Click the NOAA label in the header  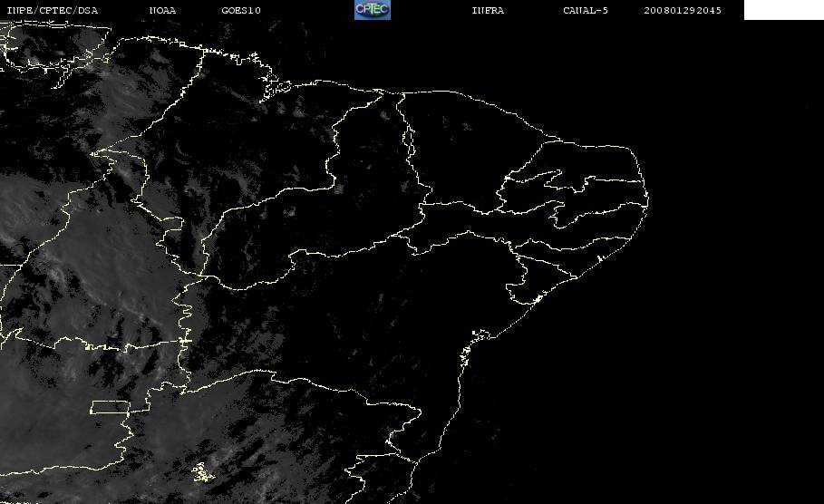tap(162, 11)
